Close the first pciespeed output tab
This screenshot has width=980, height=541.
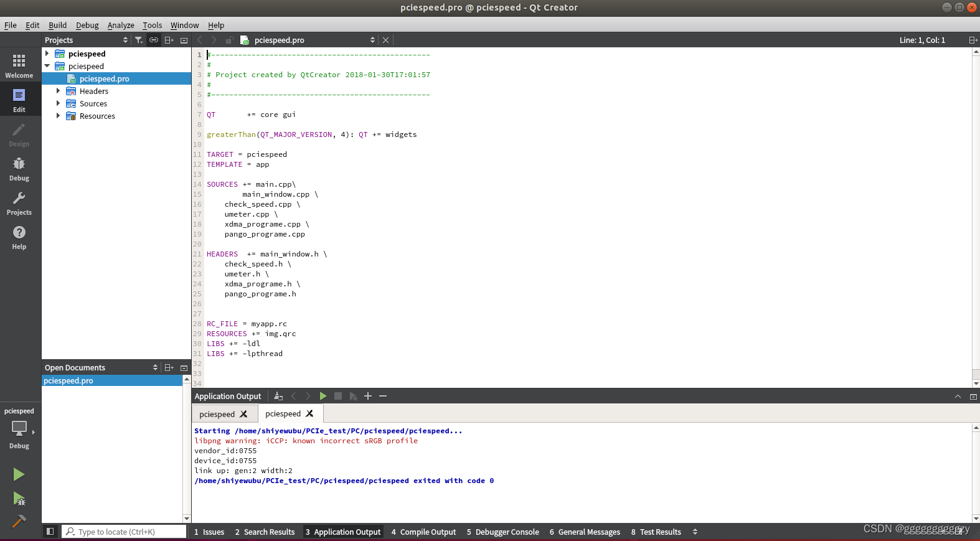coord(243,414)
